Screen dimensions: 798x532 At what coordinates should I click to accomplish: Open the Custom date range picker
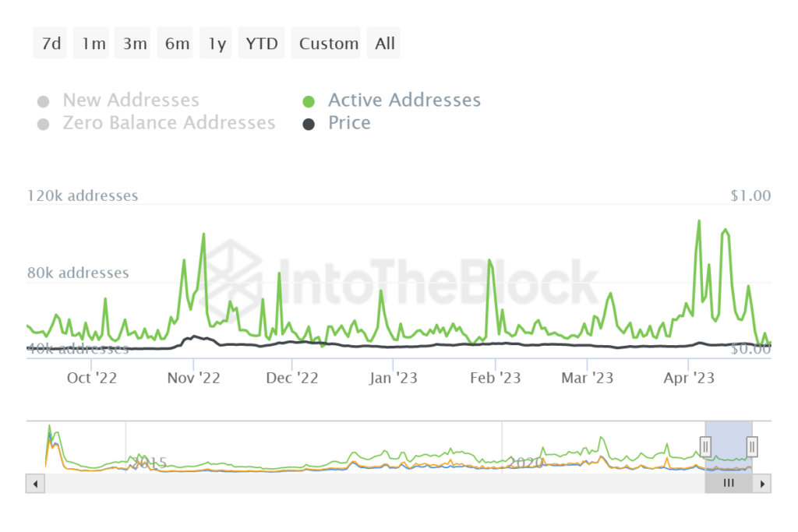pyautogui.click(x=329, y=44)
